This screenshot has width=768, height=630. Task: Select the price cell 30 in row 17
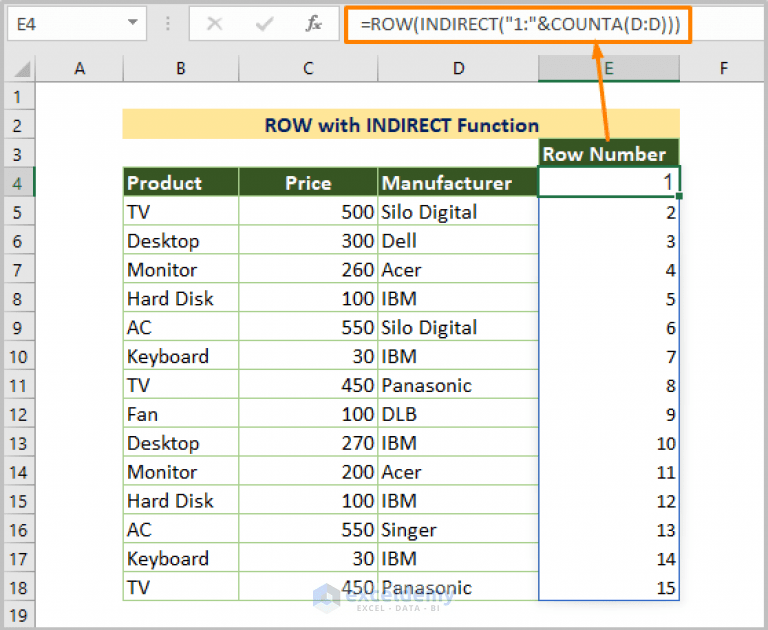pyautogui.click(x=308, y=559)
